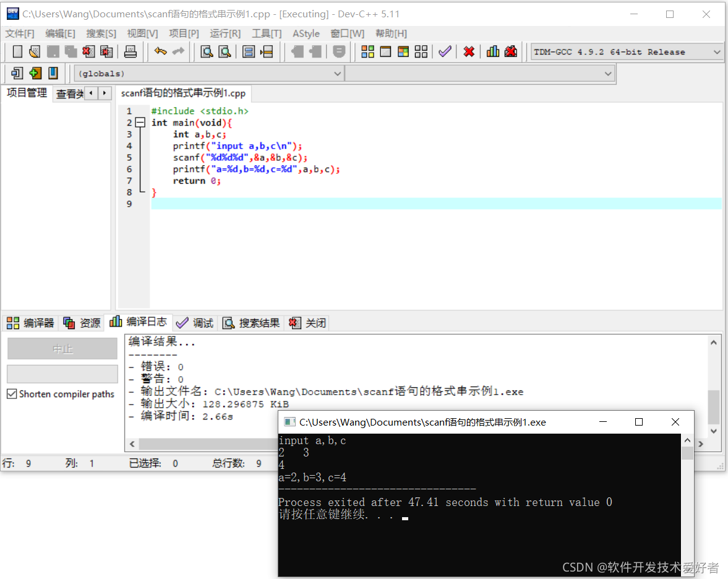Open Replace with the second magnifier icon
The image size is (728, 579).
click(x=225, y=51)
